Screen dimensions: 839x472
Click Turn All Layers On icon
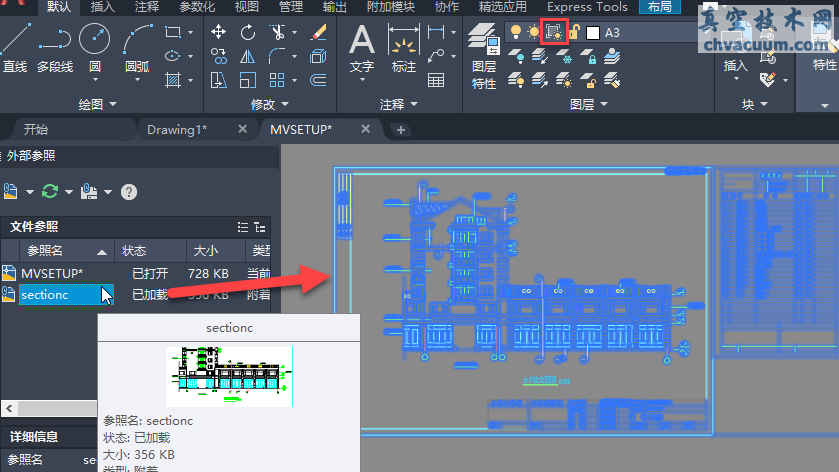(516, 80)
